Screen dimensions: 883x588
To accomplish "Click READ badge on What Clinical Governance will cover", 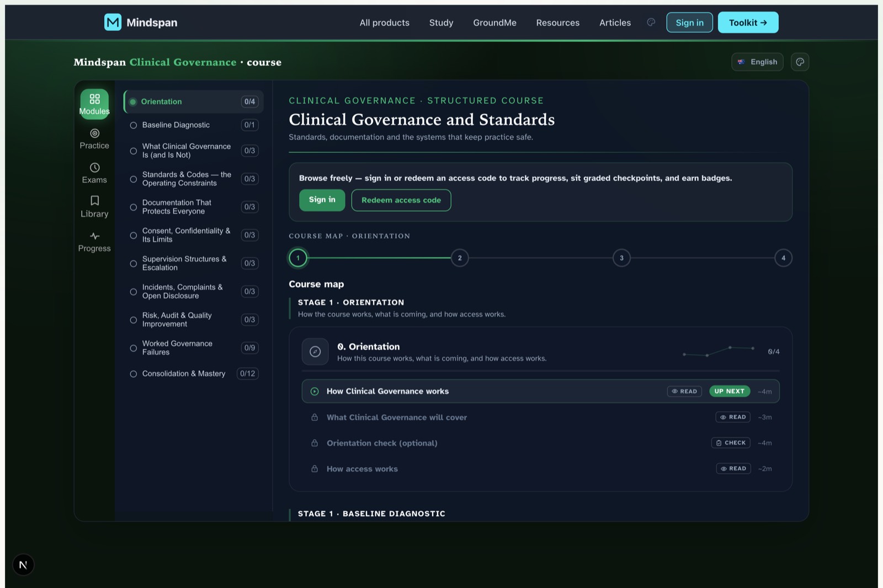I will tap(733, 417).
